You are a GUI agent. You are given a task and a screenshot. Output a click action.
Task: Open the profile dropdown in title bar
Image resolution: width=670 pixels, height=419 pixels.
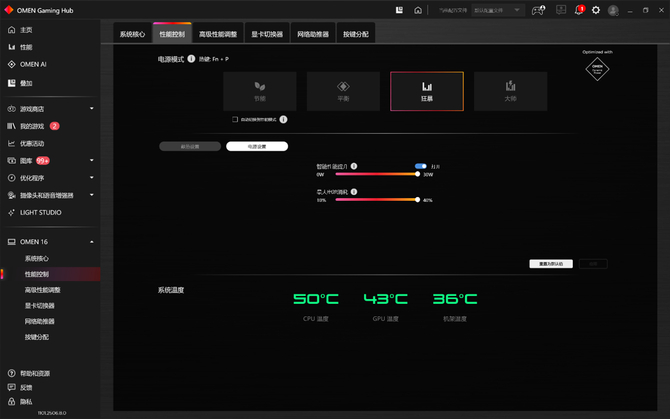coord(498,10)
